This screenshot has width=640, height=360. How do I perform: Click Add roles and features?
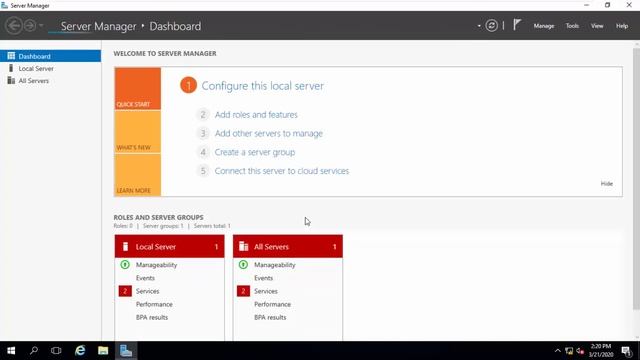256,115
